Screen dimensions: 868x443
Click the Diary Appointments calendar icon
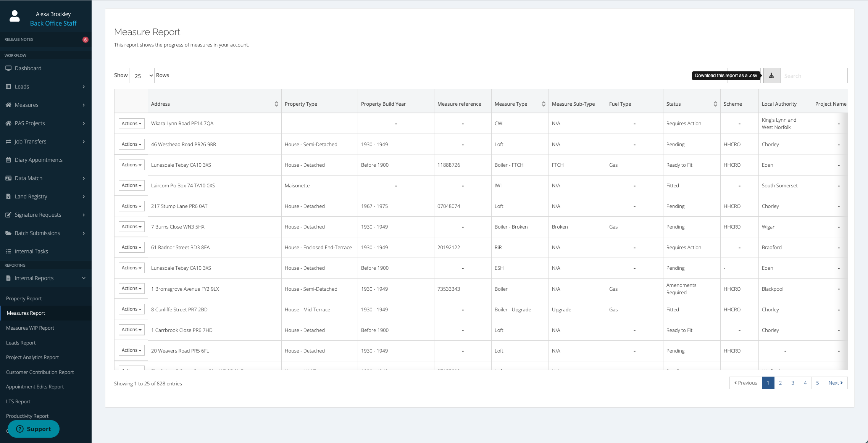click(x=8, y=160)
